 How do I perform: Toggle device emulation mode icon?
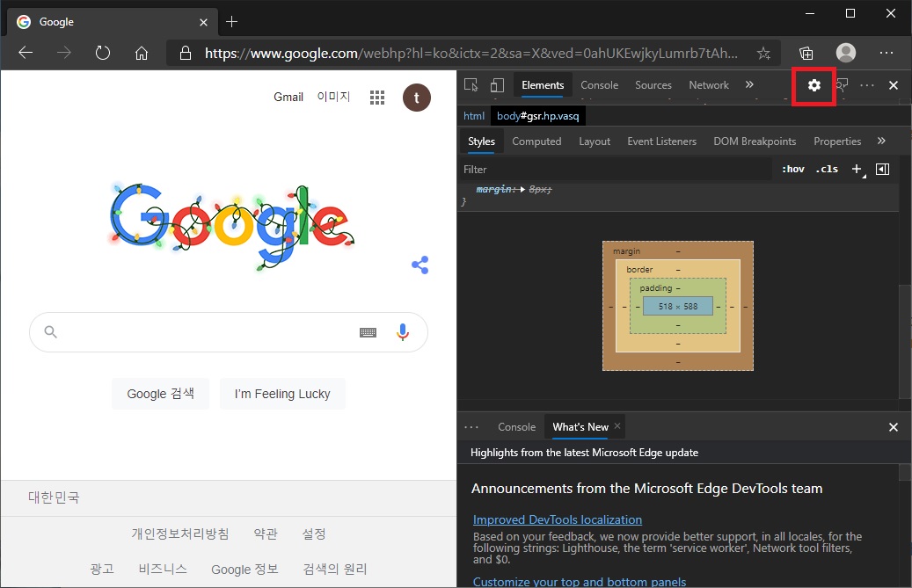tap(497, 85)
